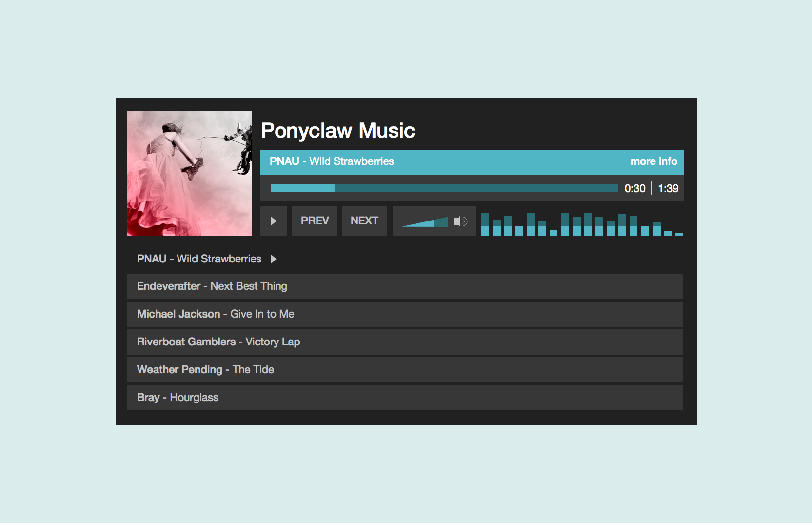Screen dimensions: 812x523
Task: Click the total duration 1:39
Action: (668, 189)
